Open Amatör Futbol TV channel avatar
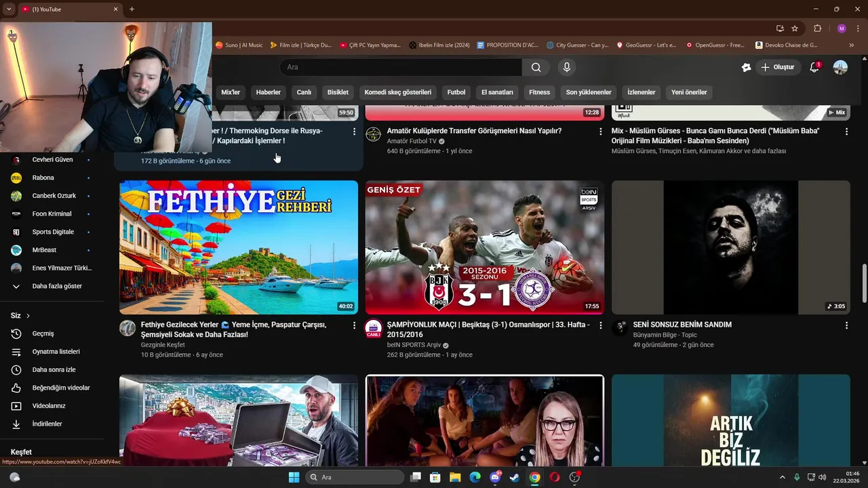868x488 pixels. [x=374, y=134]
